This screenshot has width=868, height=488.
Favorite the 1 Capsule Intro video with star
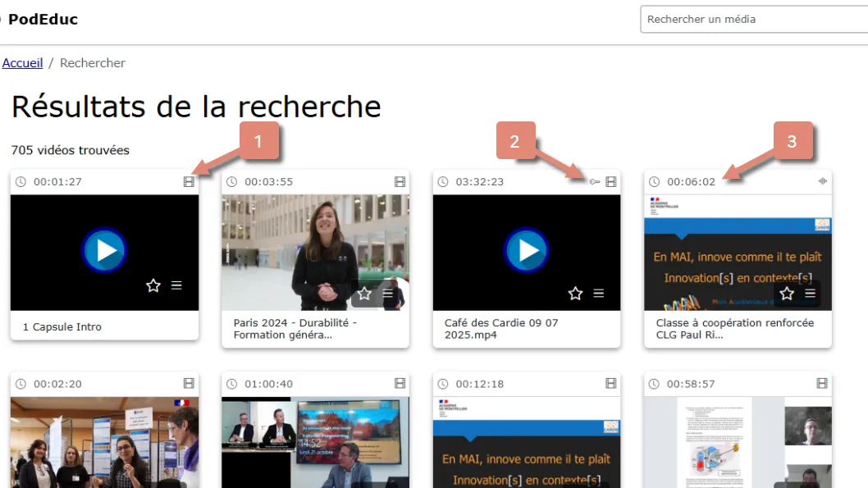(x=153, y=285)
